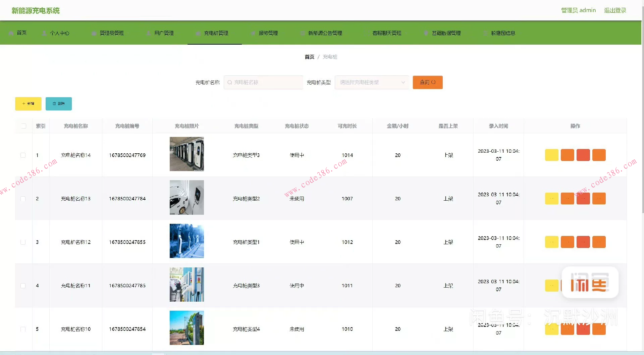Click the icon next to 用户管理
644x355 pixels.
(149, 33)
